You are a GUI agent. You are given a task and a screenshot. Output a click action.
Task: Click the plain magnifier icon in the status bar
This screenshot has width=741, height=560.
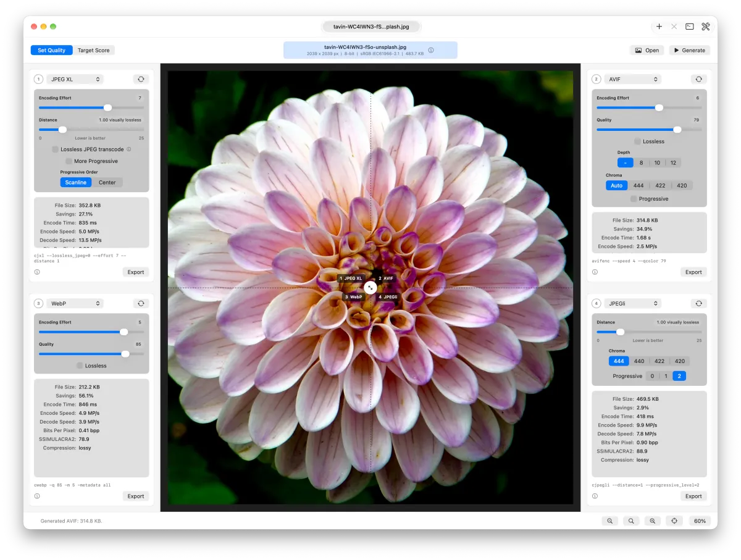click(631, 521)
